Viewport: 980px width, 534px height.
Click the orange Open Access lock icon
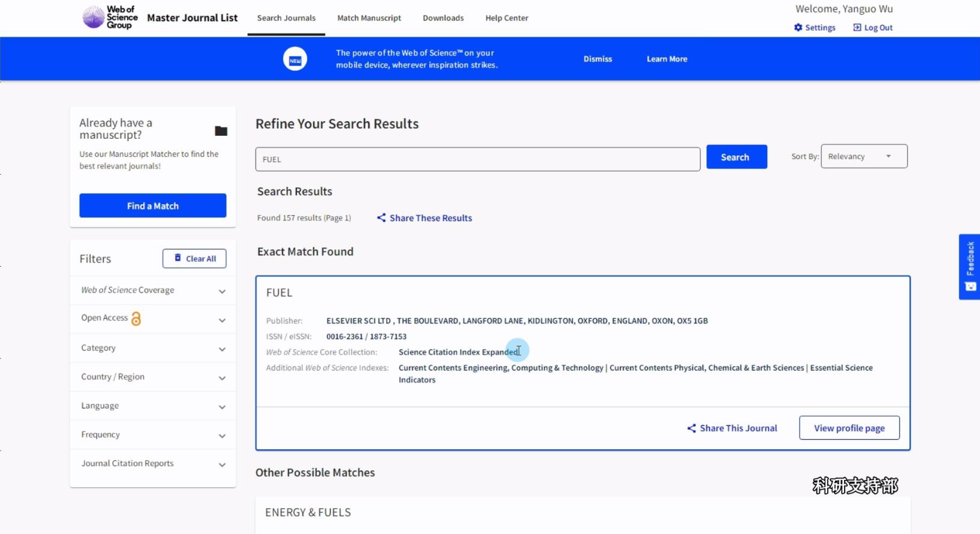(x=136, y=318)
